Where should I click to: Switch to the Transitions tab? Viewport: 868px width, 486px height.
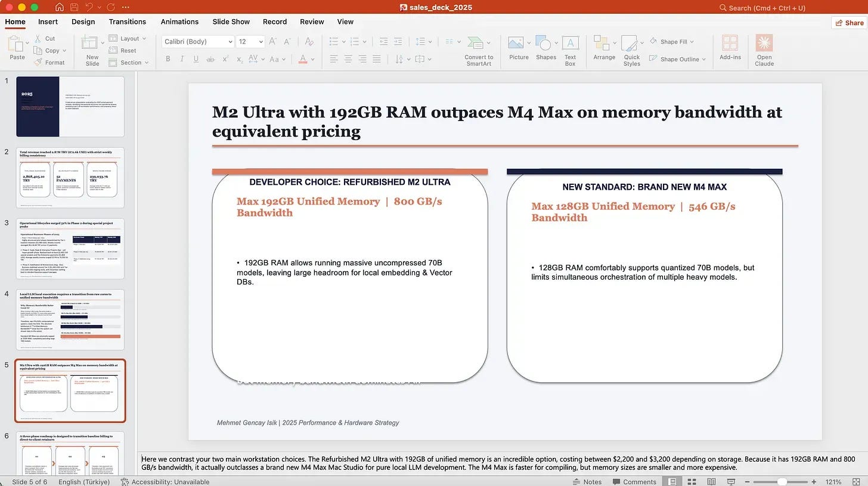pyautogui.click(x=127, y=21)
